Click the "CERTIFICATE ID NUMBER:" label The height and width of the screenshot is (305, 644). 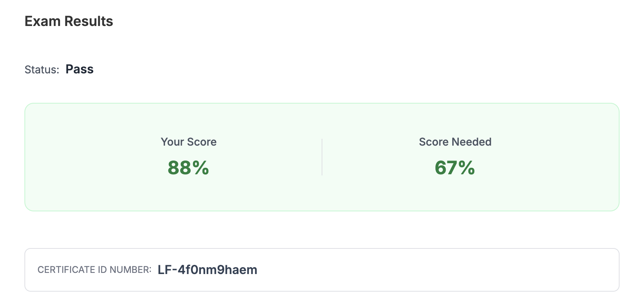(x=94, y=270)
